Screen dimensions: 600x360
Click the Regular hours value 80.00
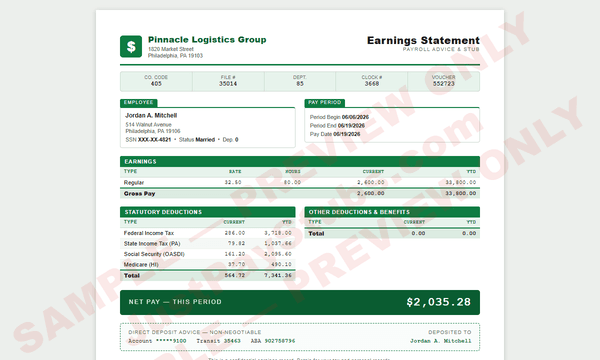point(292,182)
